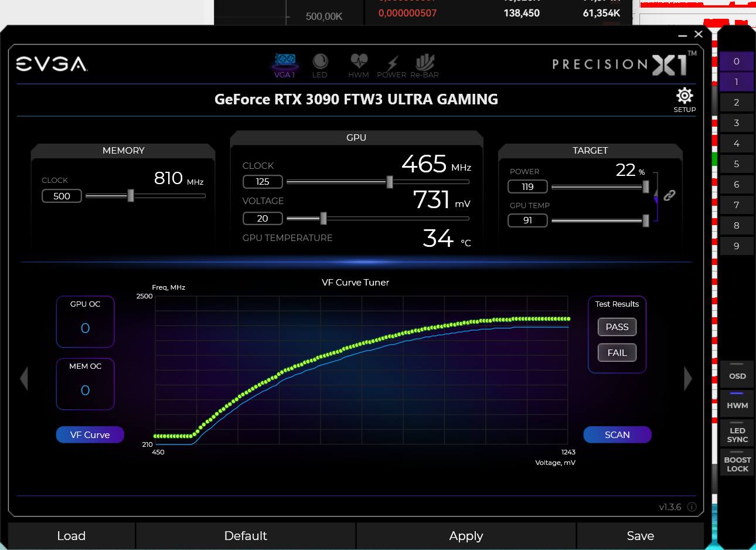Image resolution: width=756 pixels, height=550 pixels.
Task: Close the Precision X1 window
Action: point(699,34)
